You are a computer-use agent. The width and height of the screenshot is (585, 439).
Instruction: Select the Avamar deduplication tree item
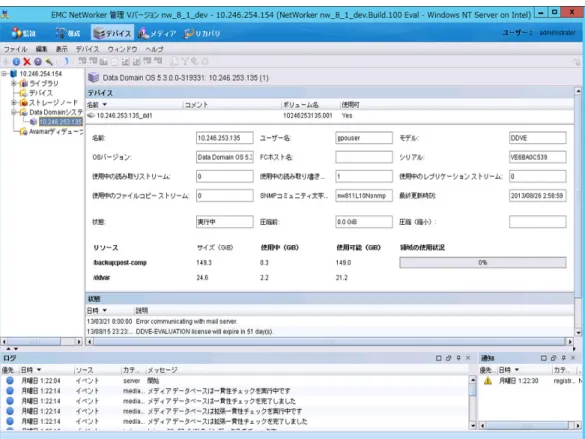56,131
